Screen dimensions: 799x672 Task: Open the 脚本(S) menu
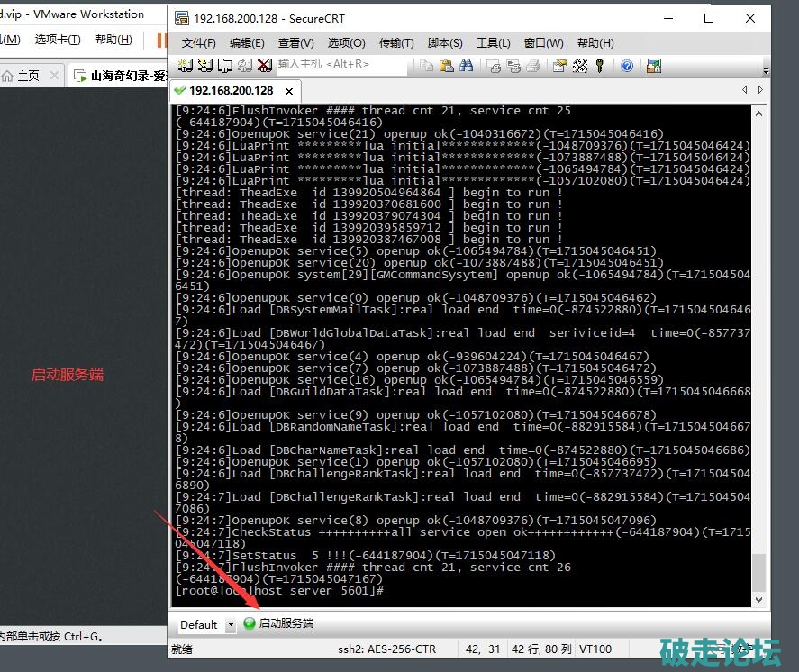(444, 42)
